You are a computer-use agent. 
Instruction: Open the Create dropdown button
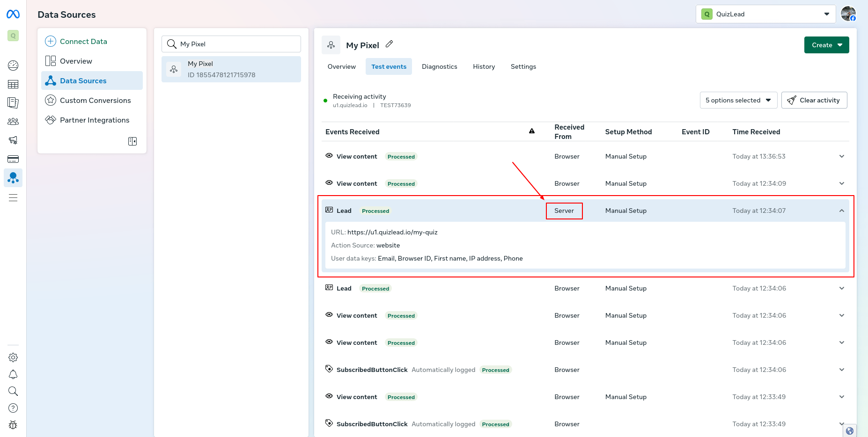(827, 45)
